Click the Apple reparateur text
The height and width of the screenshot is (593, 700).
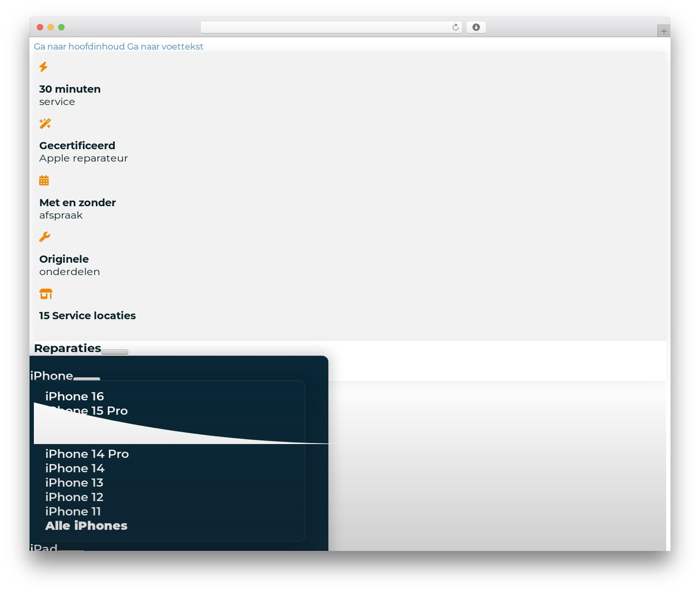coord(84,158)
